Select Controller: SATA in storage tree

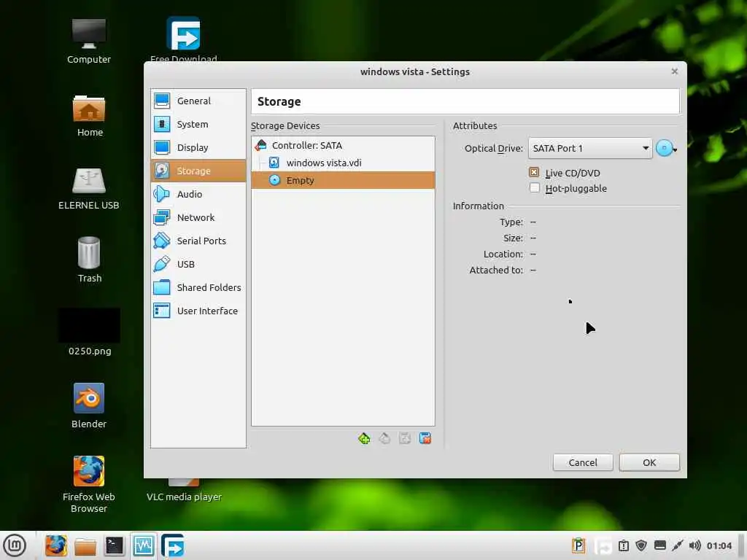pos(343,145)
